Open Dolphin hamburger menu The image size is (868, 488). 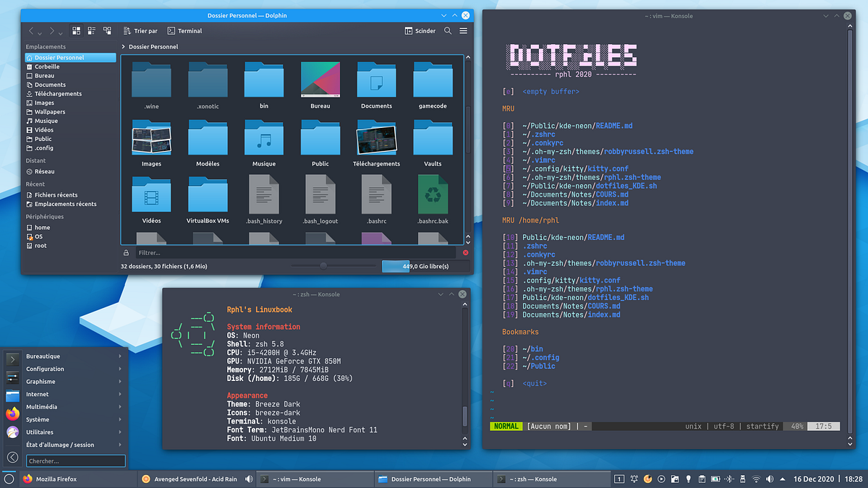(463, 30)
